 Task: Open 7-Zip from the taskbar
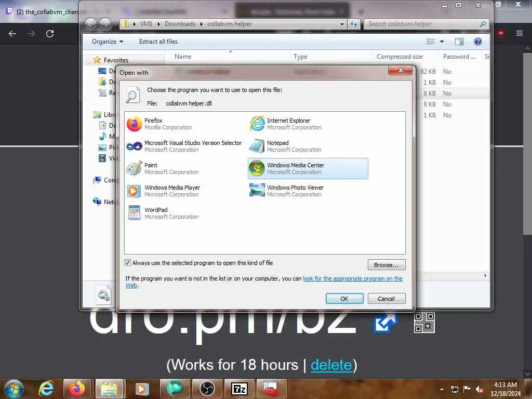point(239,389)
